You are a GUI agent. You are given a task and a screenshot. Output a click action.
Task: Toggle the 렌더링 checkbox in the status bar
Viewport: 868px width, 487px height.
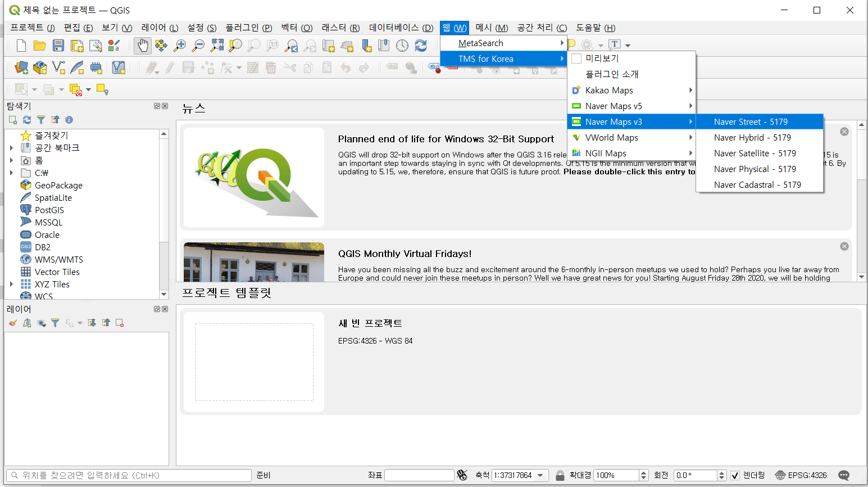[x=735, y=475]
